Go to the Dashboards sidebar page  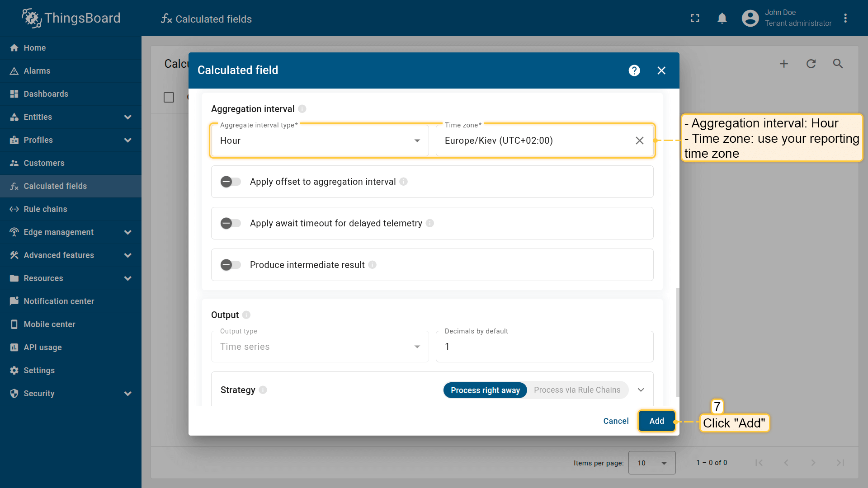pyautogui.click(x=46, y=94)
